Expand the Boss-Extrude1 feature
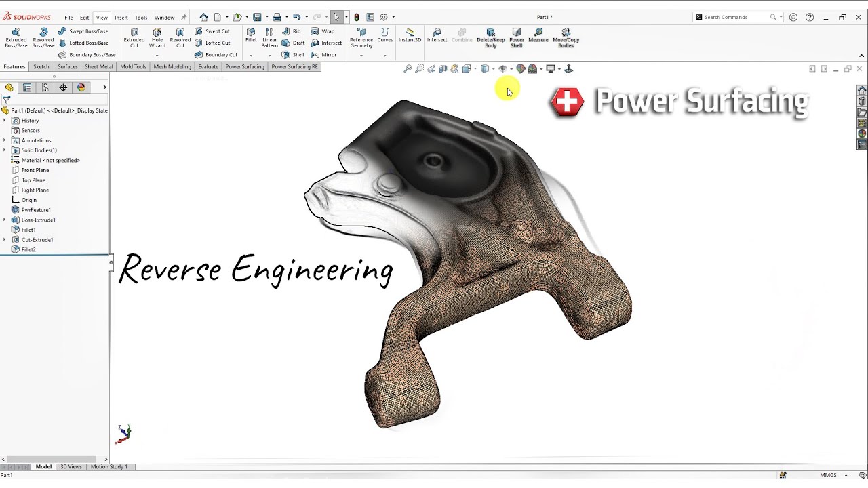The width and height of the screenshot is (868, 488). point(5,220)
